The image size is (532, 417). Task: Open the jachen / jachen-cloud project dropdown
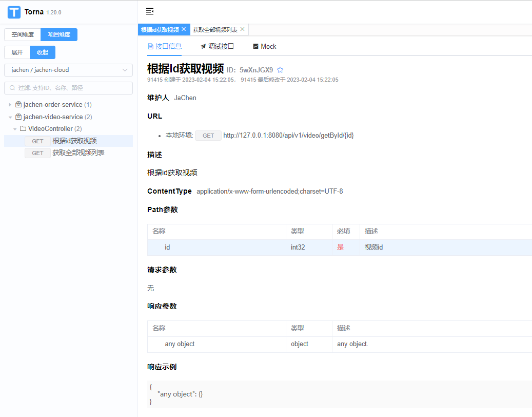(x=68, y=70)
